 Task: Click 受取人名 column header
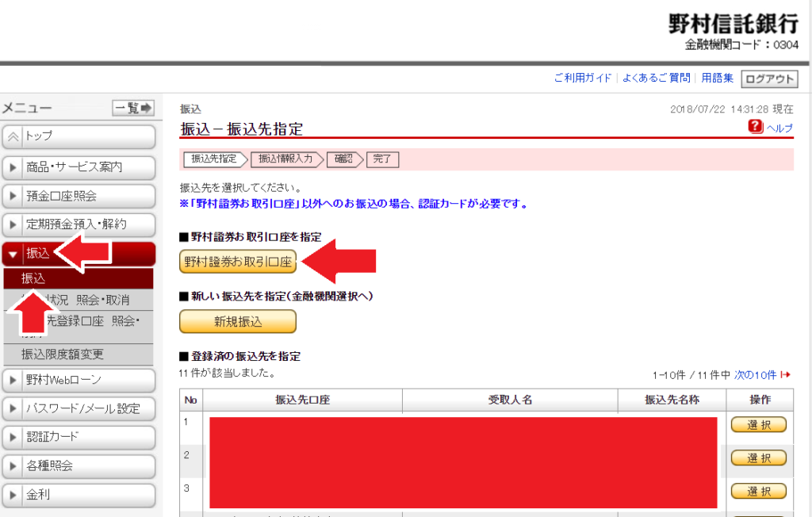click(x=510, y=400)
